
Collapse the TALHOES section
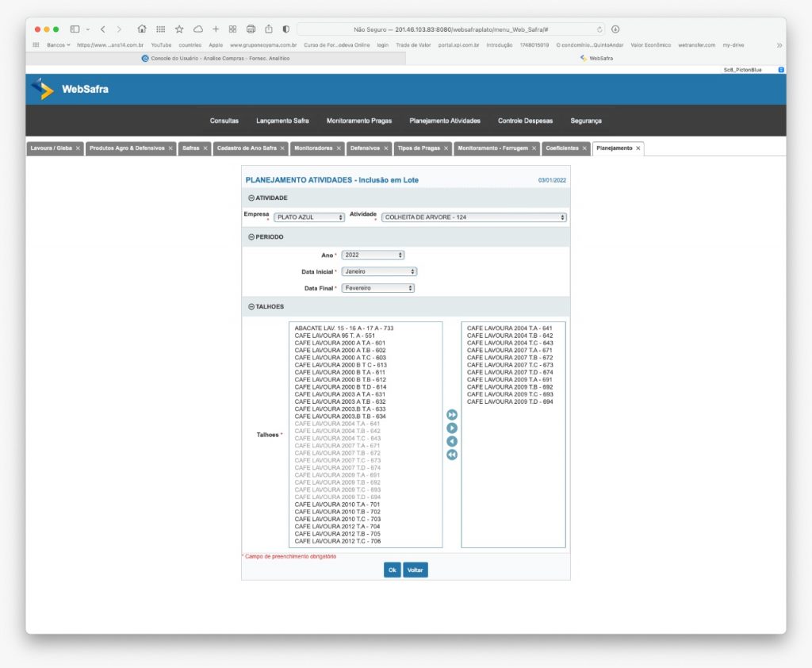pyautogui.click(x=251, y=307)
